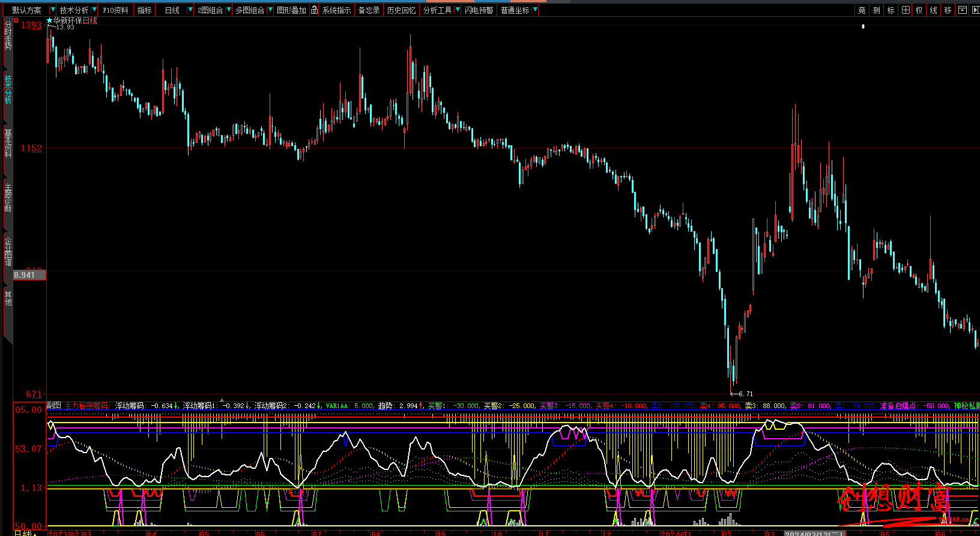Click the small red square marker by 1393
The image size is (980, 536).
[x=16, y=20]
